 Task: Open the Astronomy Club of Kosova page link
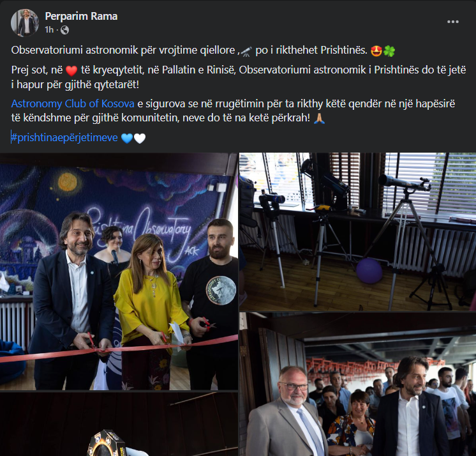pos(73,104)
